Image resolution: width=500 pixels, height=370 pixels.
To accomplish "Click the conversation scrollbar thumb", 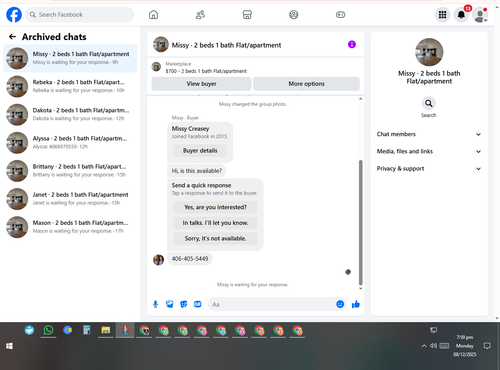I will 360,222.
